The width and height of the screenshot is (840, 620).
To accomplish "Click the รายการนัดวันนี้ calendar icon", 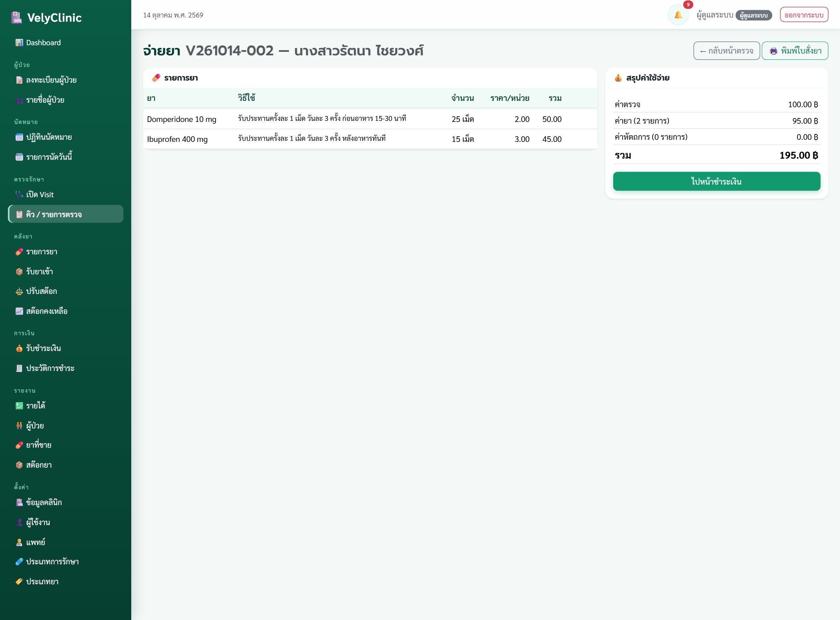I will coord(19,157).
